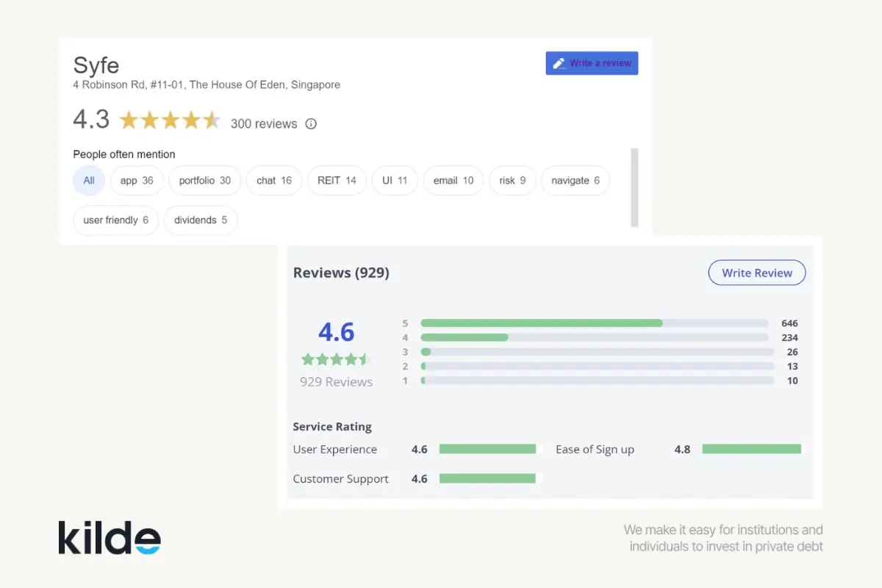Click the pencil icon on the Write a review button
This screenshot has width=882, height=588.
[560, 63]
